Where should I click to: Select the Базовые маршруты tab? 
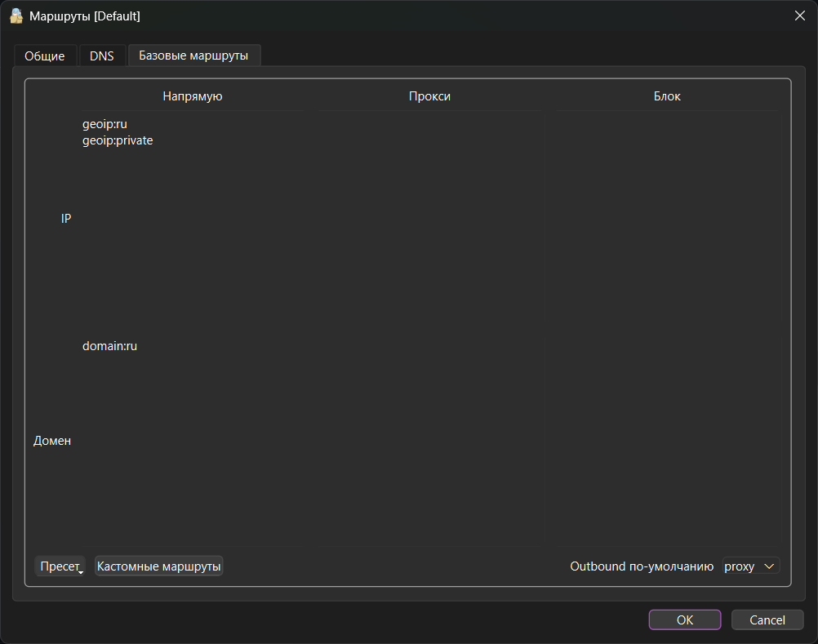[194, 56]
